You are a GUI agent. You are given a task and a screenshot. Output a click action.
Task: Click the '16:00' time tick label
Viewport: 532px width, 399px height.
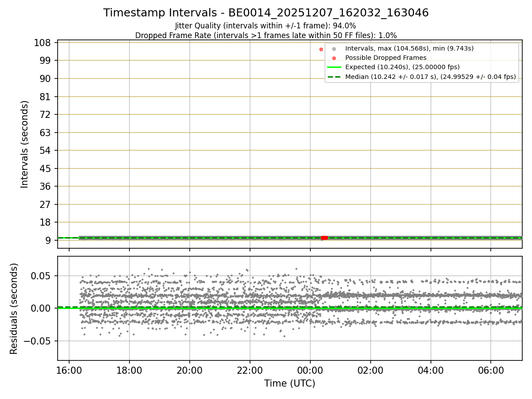tap(69, 370)
